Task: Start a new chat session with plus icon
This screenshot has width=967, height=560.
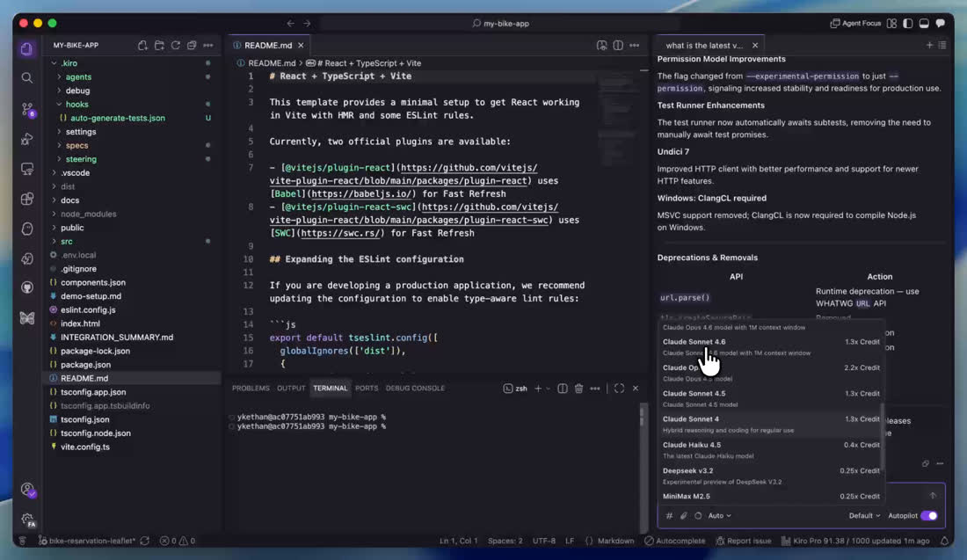Action: click(929, 45)
